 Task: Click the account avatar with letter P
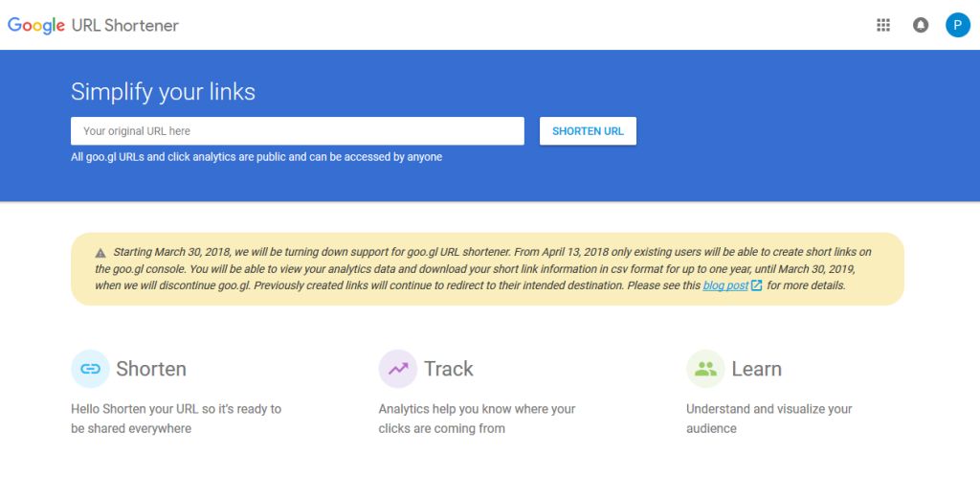coord(958,25)
